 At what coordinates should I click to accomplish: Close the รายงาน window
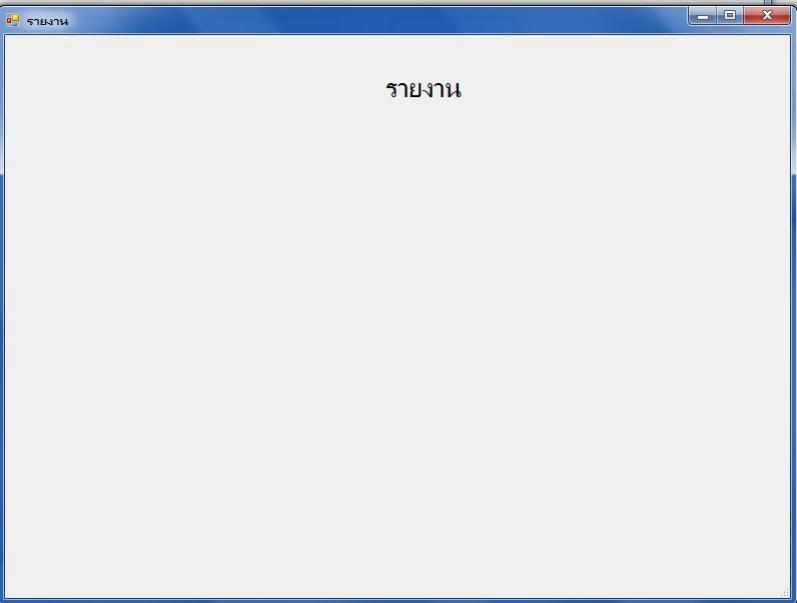767,16
